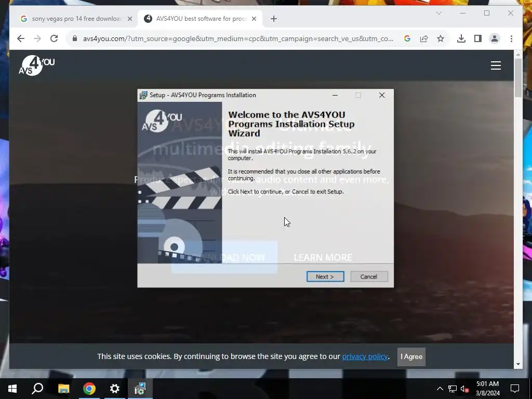Close the AVS4YOU Setup dialog
The image size is (532, 399).
pyautogui.click(x=382, y=95)
